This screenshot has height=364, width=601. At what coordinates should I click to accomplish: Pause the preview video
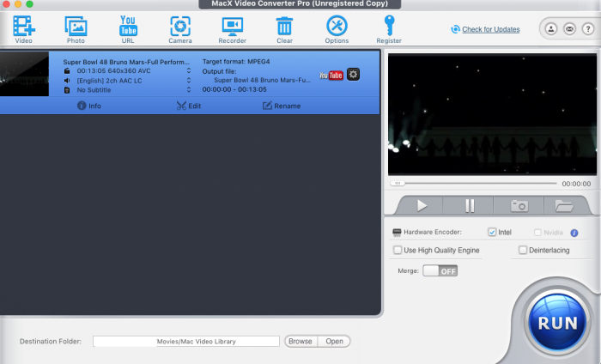tap(469, 206)
